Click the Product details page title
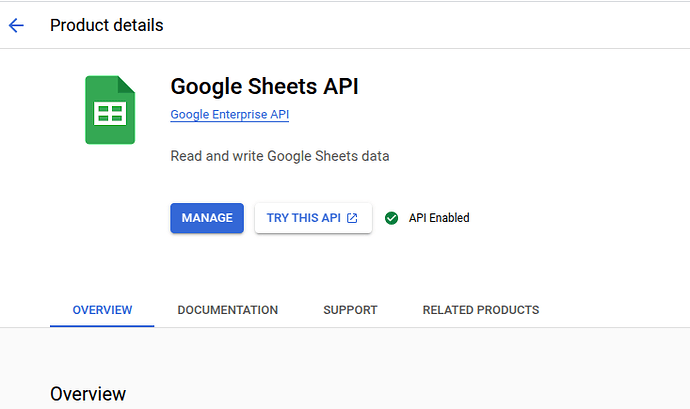The height and width of the screenshot is (409, 690). click(106, 25)
